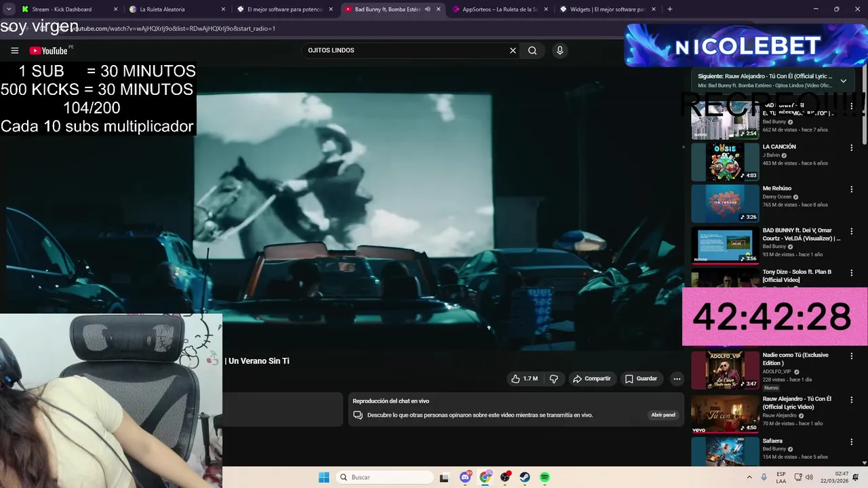This screenshot has height=488, width=868.
Task: Open the live chat replay with Abrir panel
Action: (663, 415)
